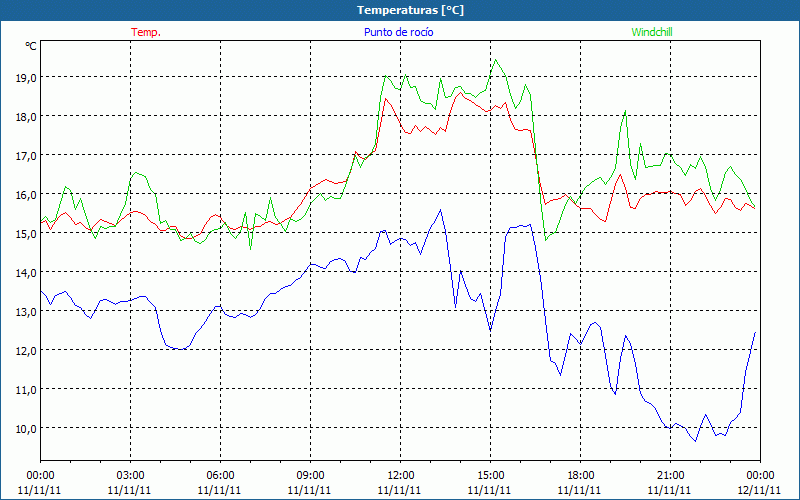Click the green Windchill legend label
Screen dimensions: 800x500
point(652,32)
